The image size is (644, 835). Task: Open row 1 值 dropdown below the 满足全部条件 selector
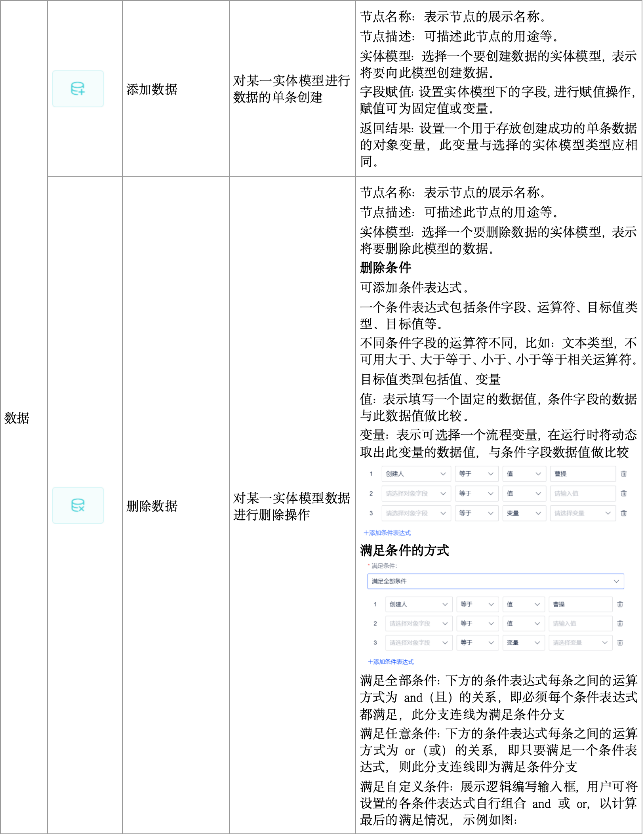(x=524, y=604)
